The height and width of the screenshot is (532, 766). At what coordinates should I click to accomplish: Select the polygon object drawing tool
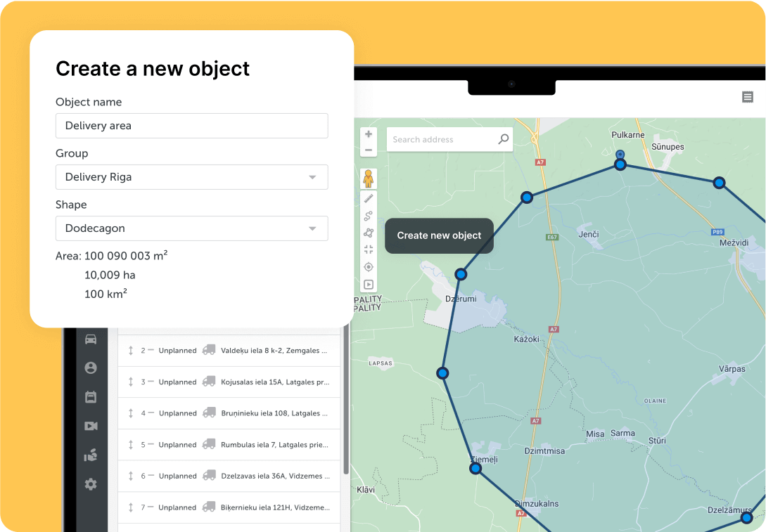(x=369, y=233)
